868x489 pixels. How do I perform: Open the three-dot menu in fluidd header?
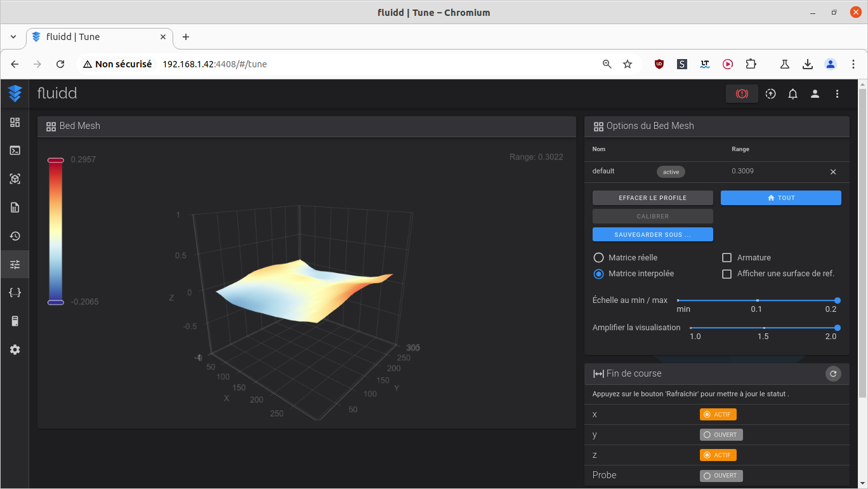(x=837, y=94)
